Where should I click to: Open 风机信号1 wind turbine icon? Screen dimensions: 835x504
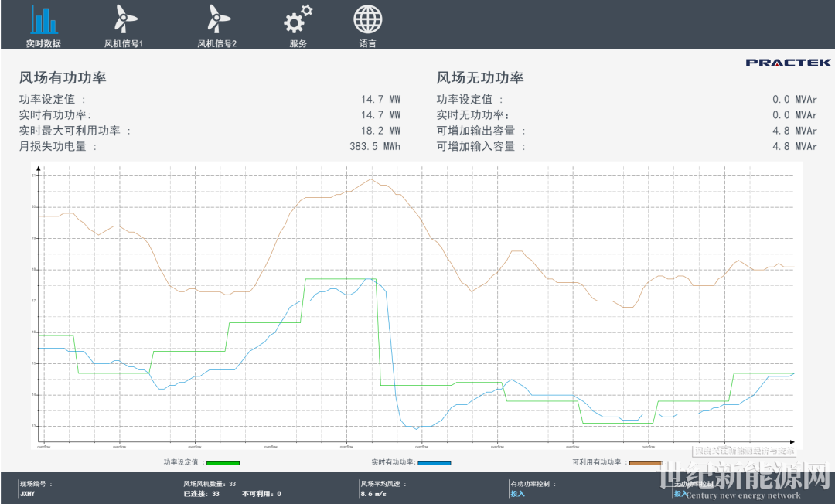click(124, 19)
